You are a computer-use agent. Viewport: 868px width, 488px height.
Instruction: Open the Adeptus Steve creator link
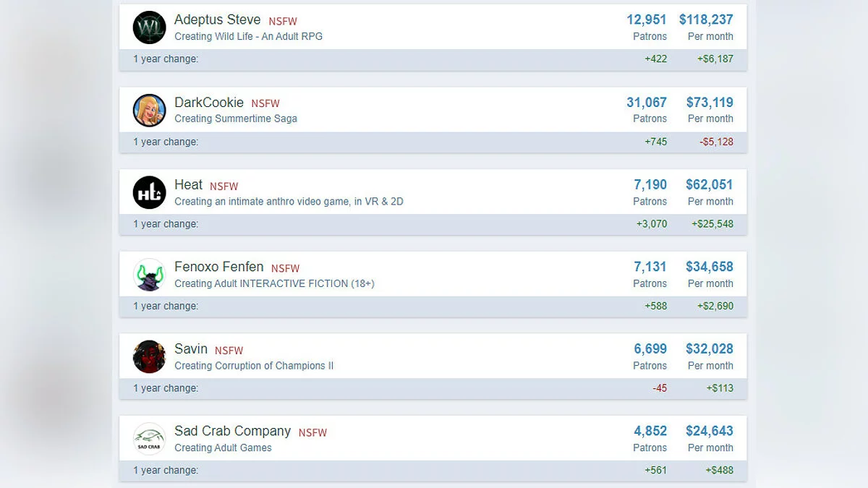[217, 20]
